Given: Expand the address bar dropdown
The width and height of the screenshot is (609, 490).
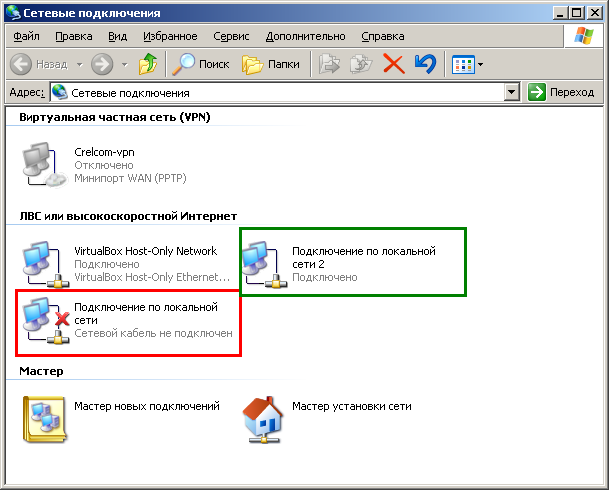Looking at the screenshot, I should (512, 92).
